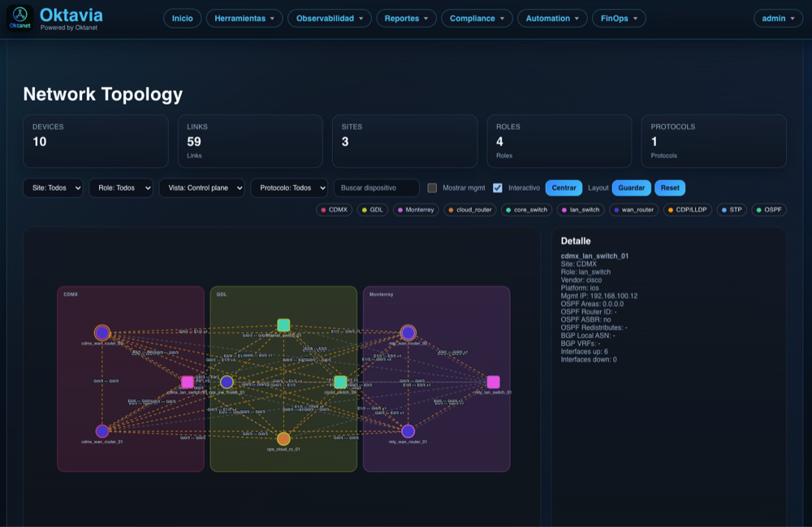The image size is (812, 527).
Task: Click the top green switch node in GDL
Action: (x=283, y=325)
